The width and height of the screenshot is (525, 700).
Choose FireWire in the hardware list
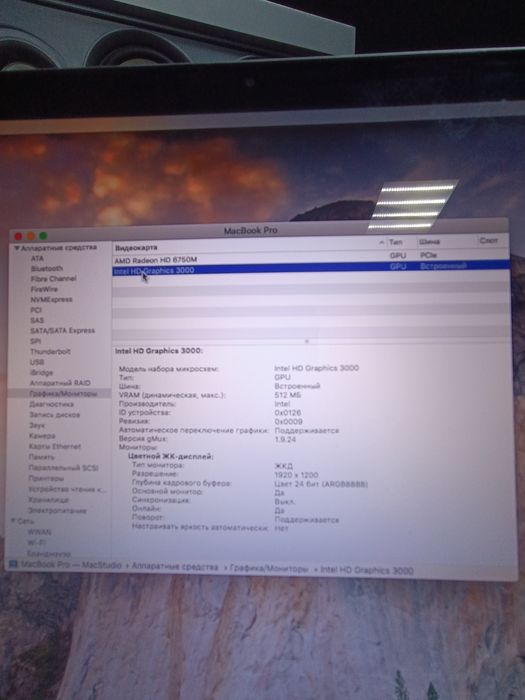[44, 289]
